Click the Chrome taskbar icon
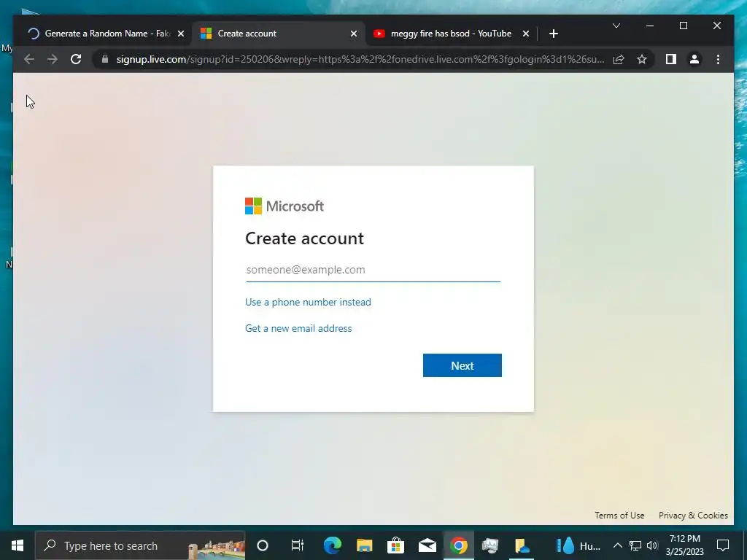 point(459,545)
